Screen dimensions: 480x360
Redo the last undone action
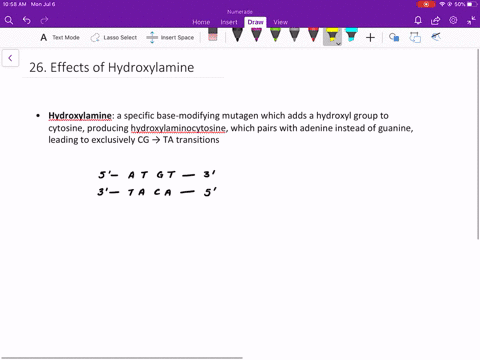click(44, 21)
